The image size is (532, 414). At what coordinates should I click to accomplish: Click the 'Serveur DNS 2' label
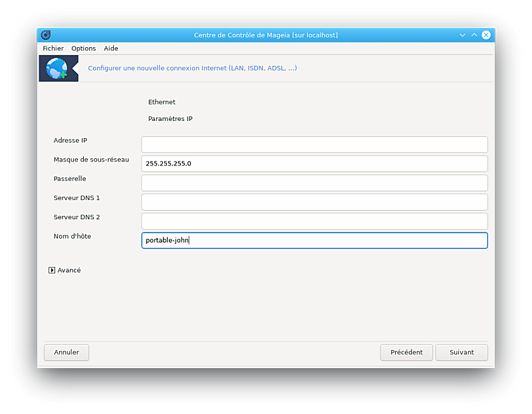tap(76, 217)
